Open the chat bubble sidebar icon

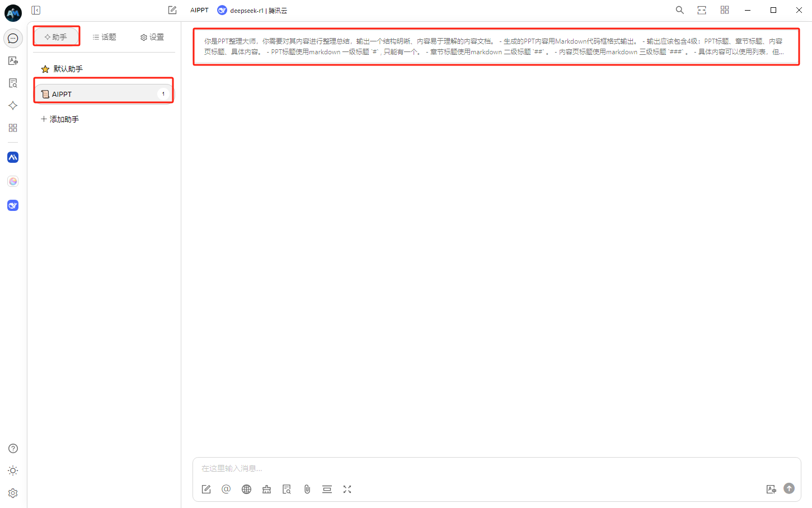[x=13, y=38]
